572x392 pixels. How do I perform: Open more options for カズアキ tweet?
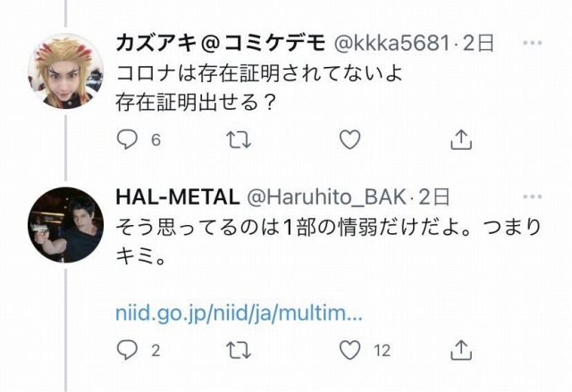click(x=533, y=43)
